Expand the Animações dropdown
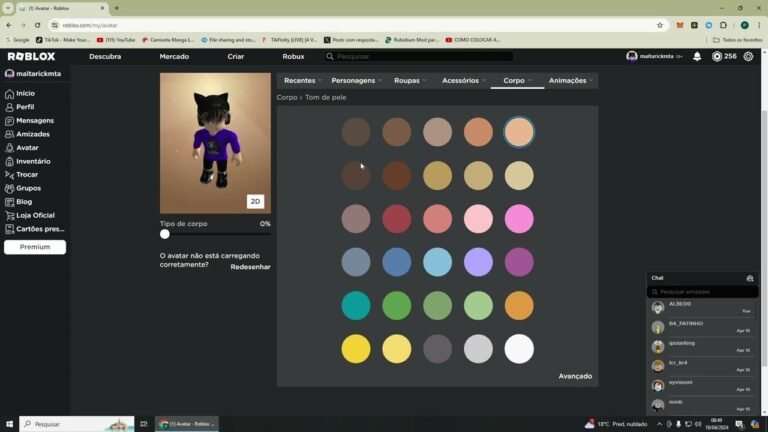The height and width of the screenshot is (432, 768). [570, 80]
